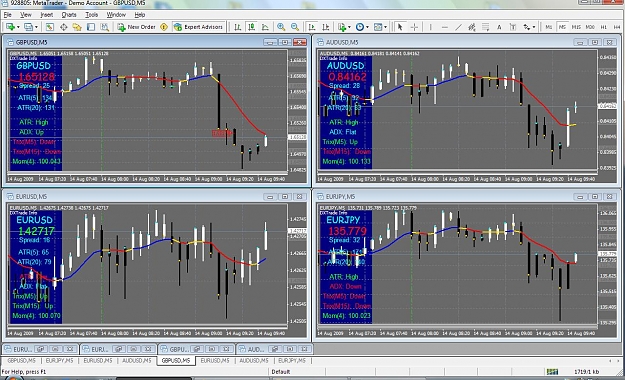Draw a vertical line tool
The image size is (625, 380).
point(430,27)
